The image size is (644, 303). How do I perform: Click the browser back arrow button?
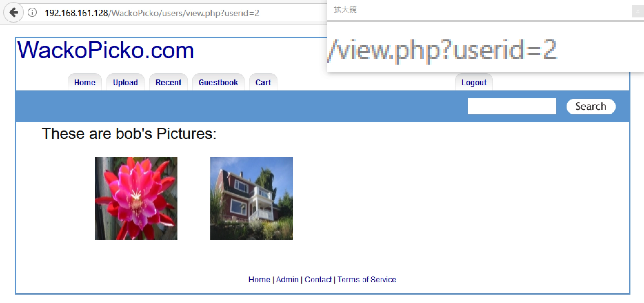click(13, 13)
